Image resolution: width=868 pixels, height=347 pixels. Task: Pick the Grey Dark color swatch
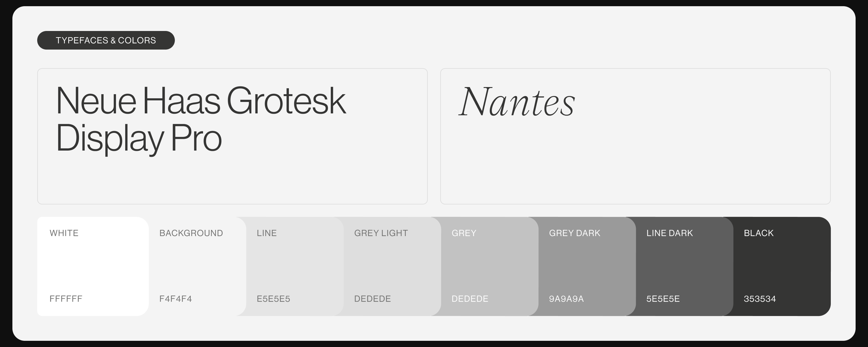click(587, 266)
